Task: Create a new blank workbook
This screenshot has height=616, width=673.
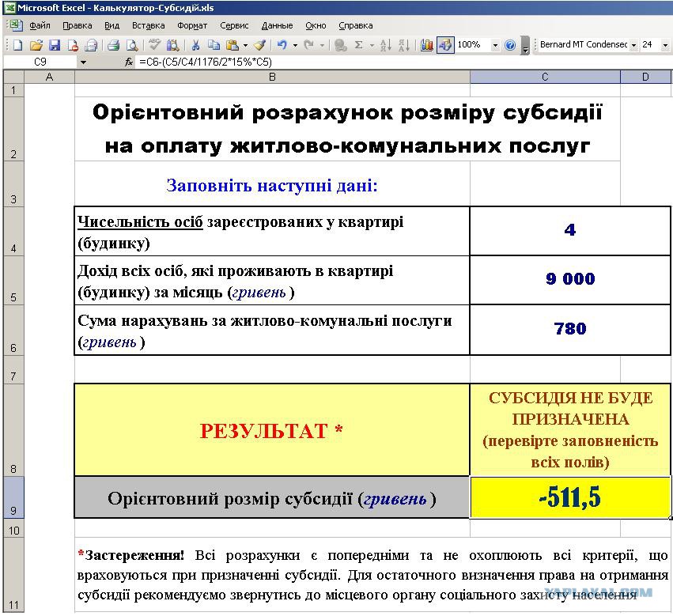Action: point(17,45)
